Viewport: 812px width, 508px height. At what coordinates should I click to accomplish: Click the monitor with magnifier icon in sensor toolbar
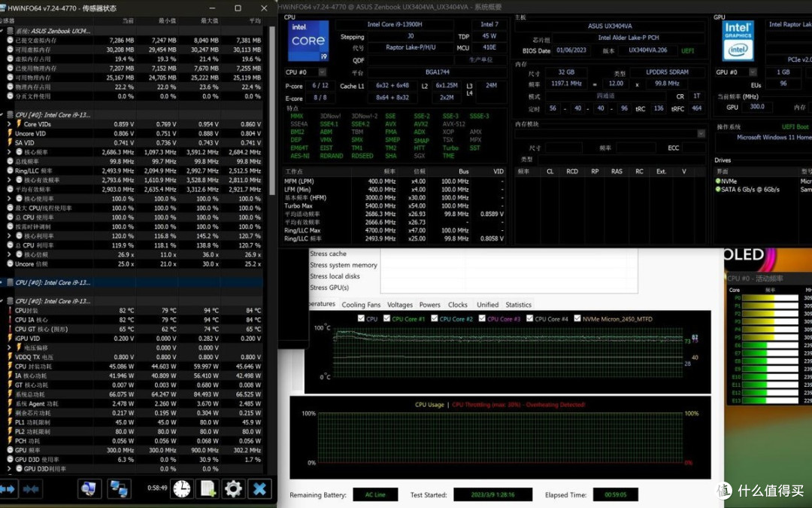[x=89, y=489]
